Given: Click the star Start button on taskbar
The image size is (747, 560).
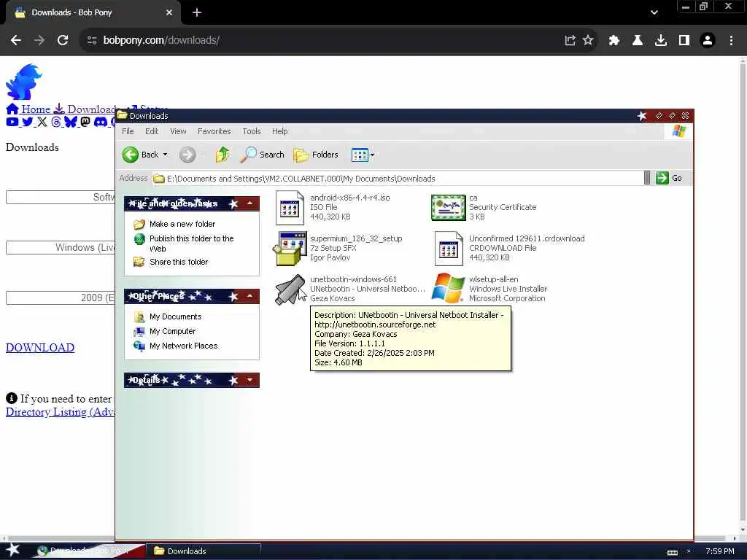Looking at the screenshot, I should tap(13, 551).
